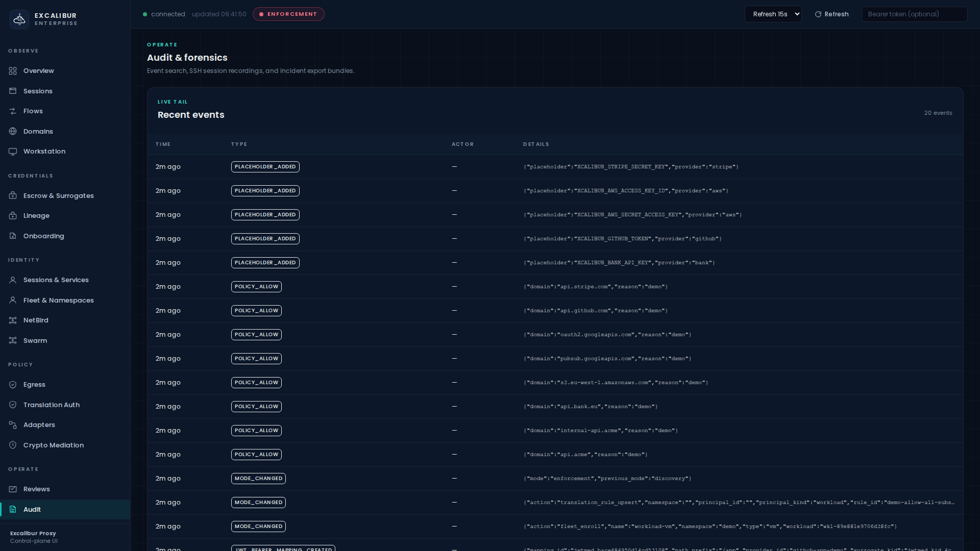The width and height of the screenshot is (980, 551).
Task: Click the ENFORCEMENT mode badge
Action: (288, 14)
